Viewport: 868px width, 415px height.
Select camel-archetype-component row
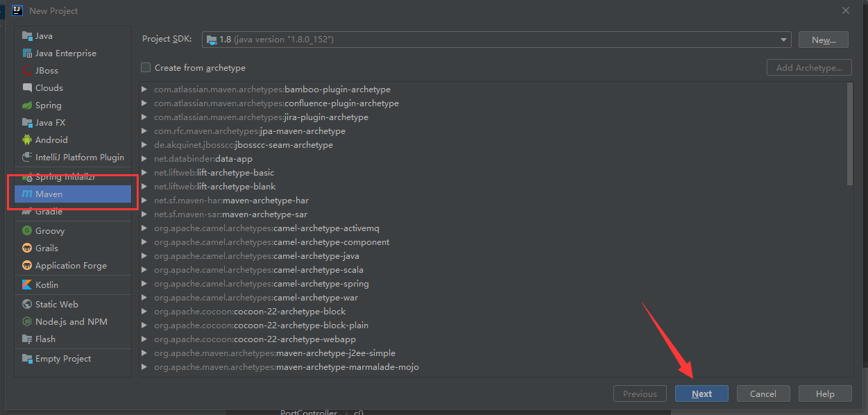coord(493,242)
